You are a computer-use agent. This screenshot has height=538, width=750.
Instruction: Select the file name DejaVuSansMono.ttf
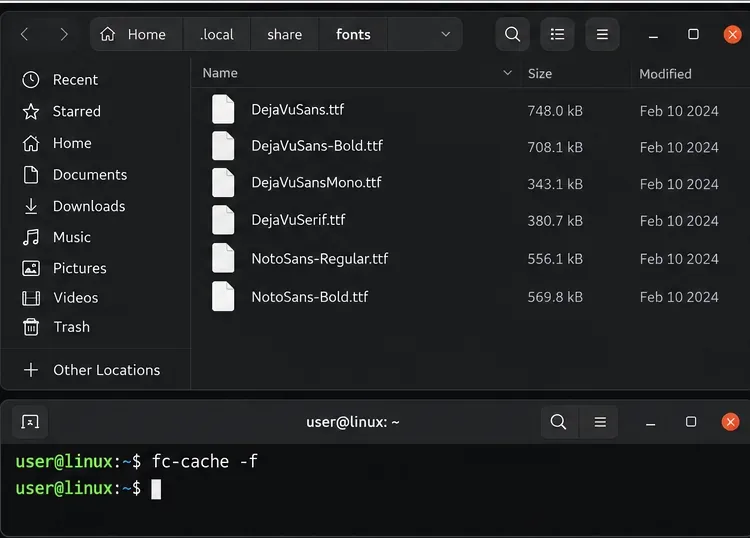[x=316, y=183]
